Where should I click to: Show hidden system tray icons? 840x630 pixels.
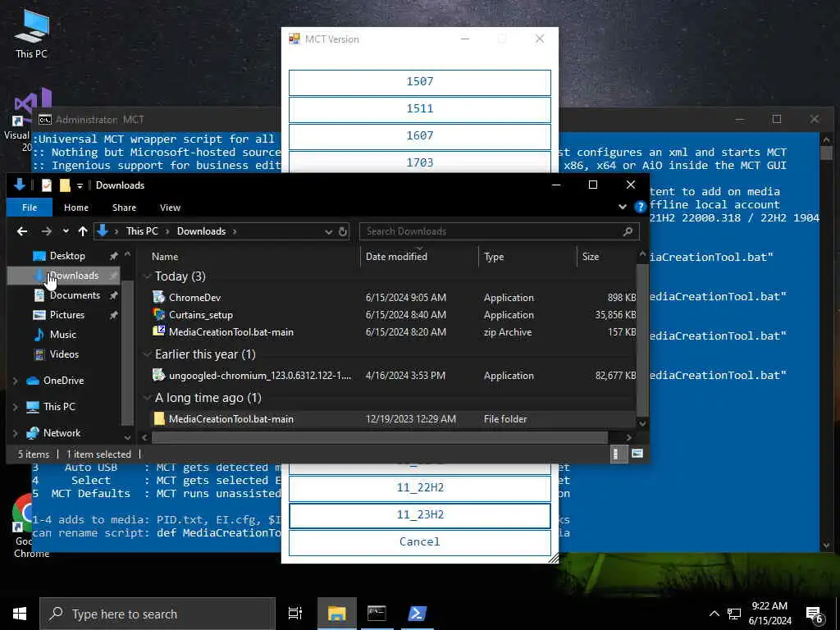(x=714, y=614)
